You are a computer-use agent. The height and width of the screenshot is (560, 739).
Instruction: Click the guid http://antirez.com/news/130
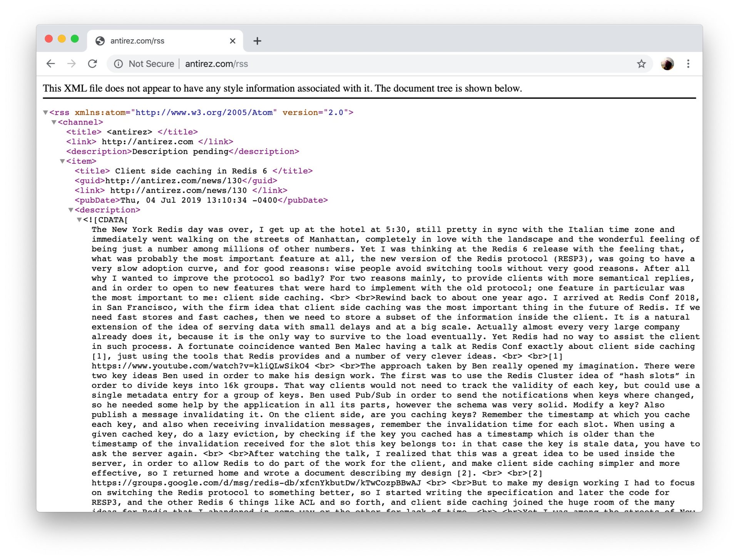tap(174, 181)
